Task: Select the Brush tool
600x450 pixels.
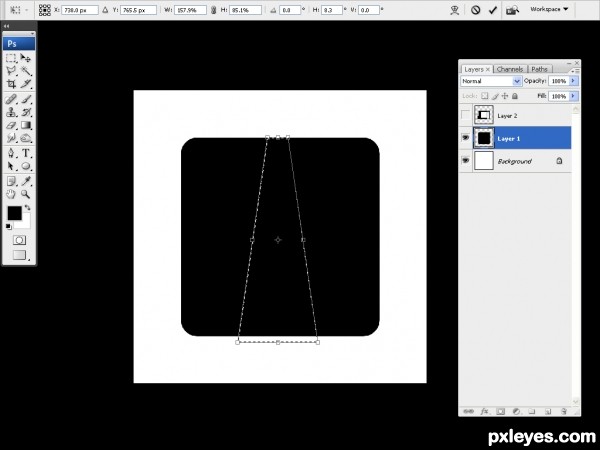Action: coord(26,99)
